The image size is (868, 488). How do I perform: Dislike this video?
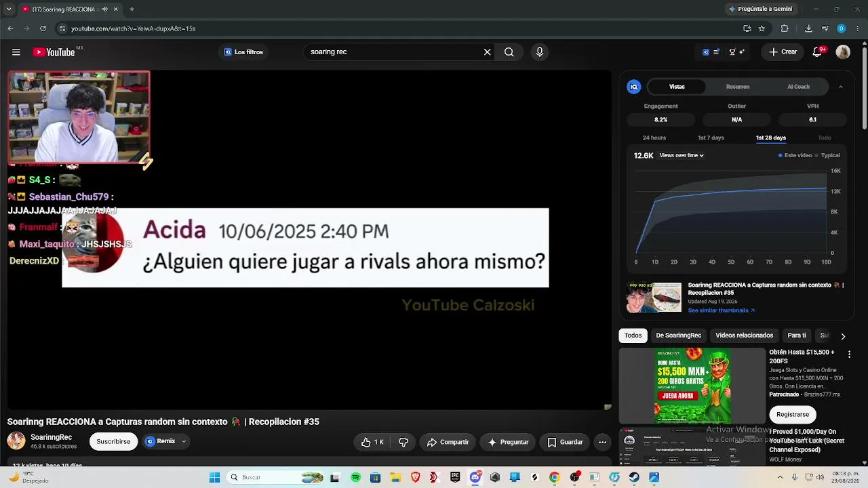(x=403, y=442)
